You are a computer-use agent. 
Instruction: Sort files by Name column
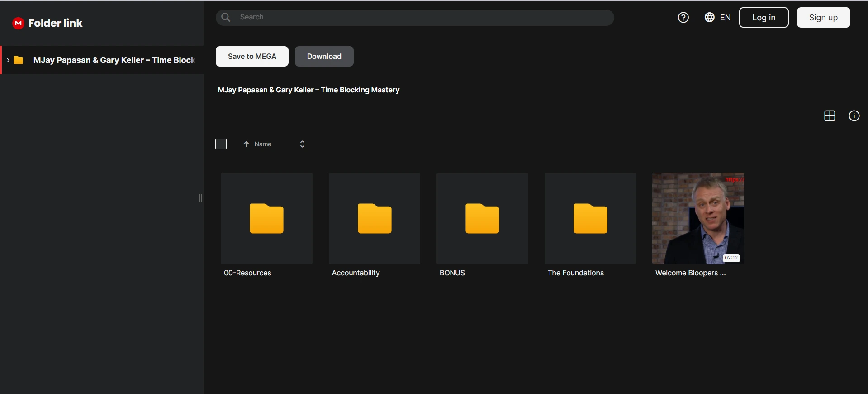click(263, 144)
